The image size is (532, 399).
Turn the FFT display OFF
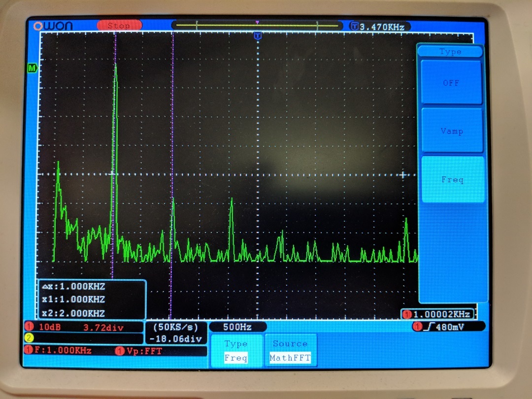point(452,83)
